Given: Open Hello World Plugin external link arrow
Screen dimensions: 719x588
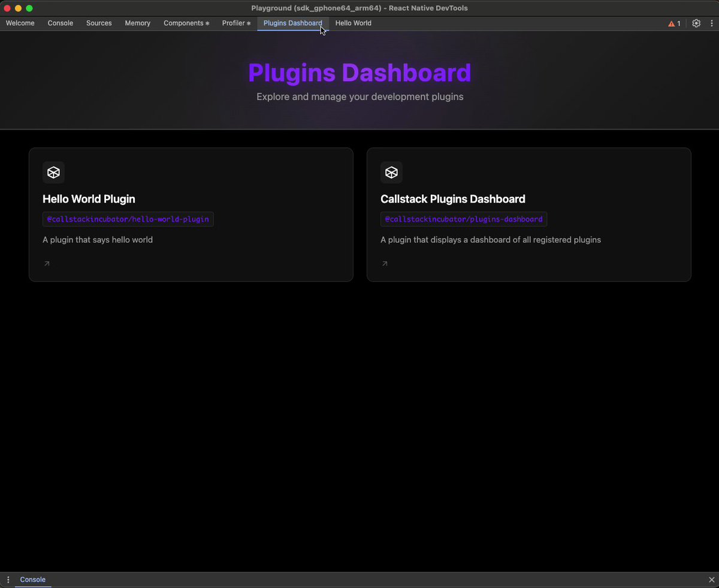Looking at the screenshot, I should [47, 264].
